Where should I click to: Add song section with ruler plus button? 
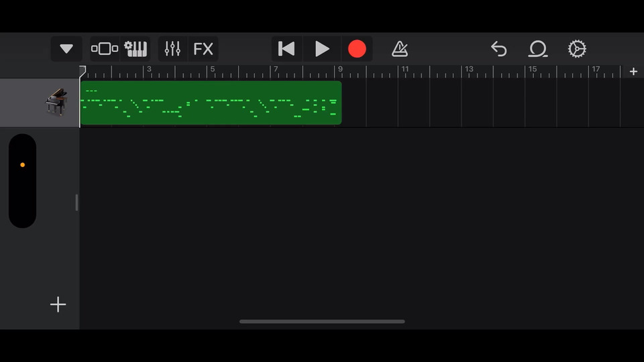click(x=633, y=72)
